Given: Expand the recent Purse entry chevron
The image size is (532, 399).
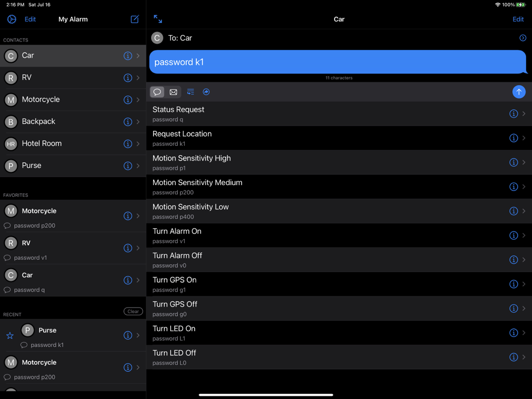Looking at the screenshot, I should tap(138, 335).
